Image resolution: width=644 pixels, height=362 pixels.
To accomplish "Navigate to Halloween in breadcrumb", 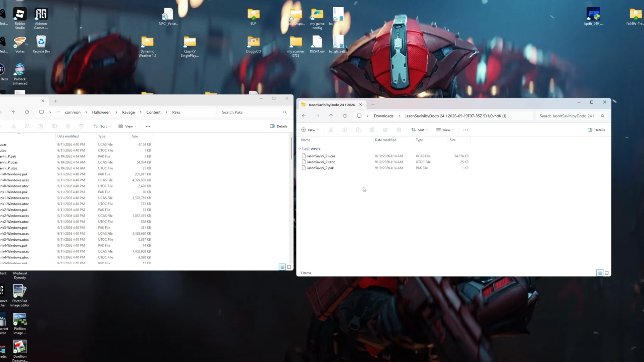I will [101, 112].
